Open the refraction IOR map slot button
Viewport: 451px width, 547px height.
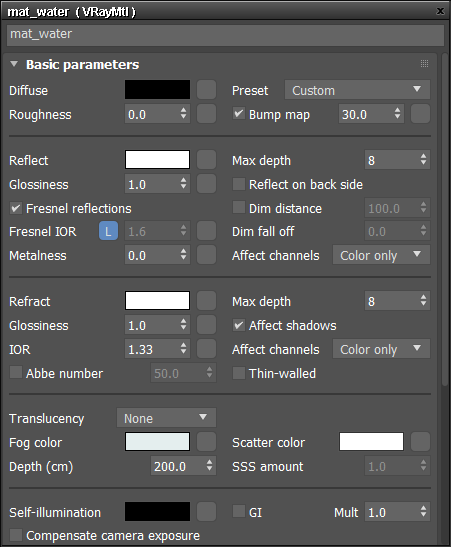(206, 349)
